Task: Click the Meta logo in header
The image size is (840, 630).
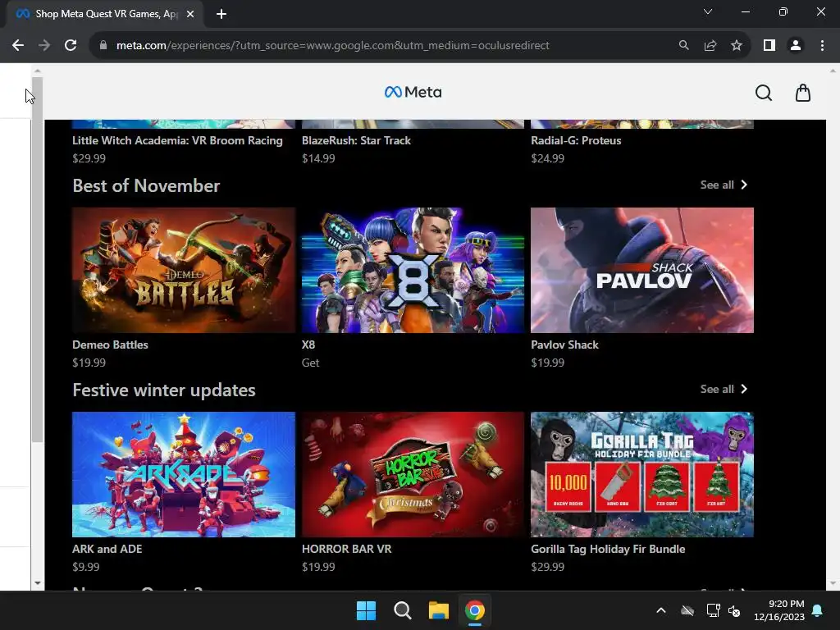Action: (413, 92)
